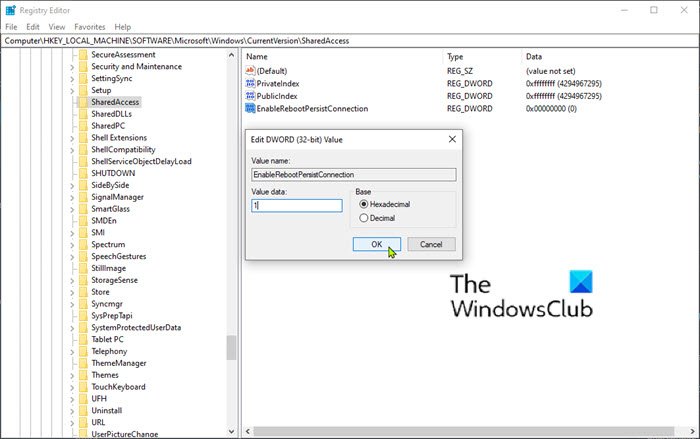Click the Themes folder icon
Screen dimensions: 700x439
pyautogui.click(x=83, y=375)
